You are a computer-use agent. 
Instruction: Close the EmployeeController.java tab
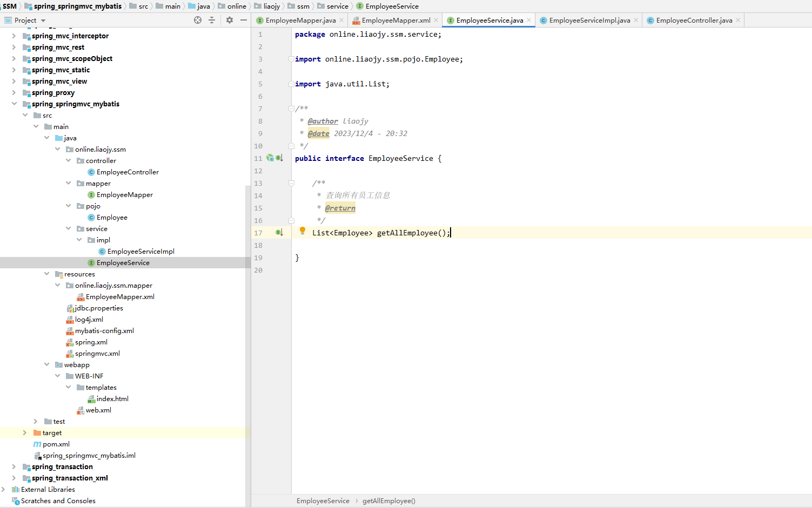click(x=738, y=21)
